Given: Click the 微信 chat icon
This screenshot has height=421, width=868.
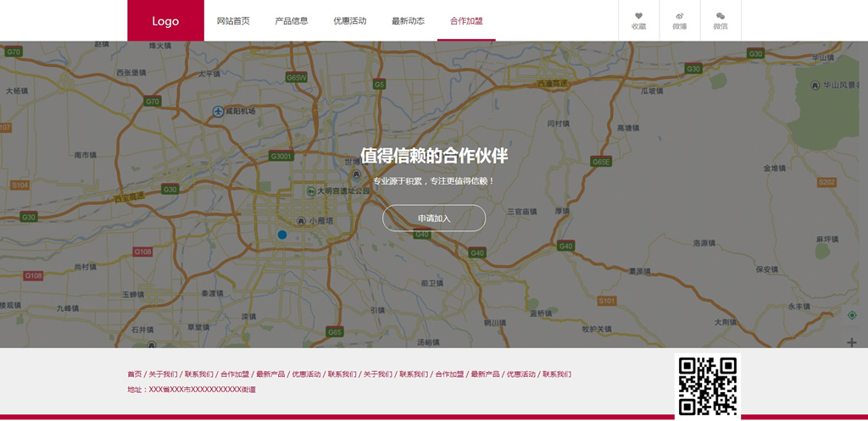Looking at the screenshot, I should [720, 16].
